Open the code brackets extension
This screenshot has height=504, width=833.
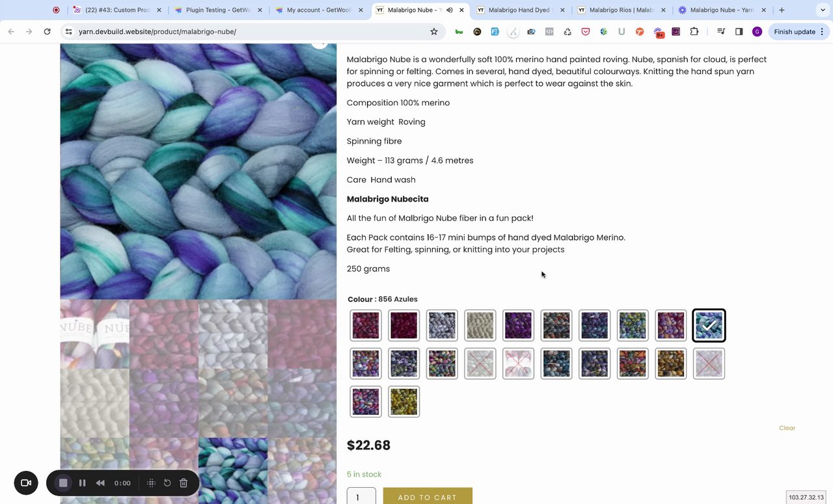click(x=549, y=31)
